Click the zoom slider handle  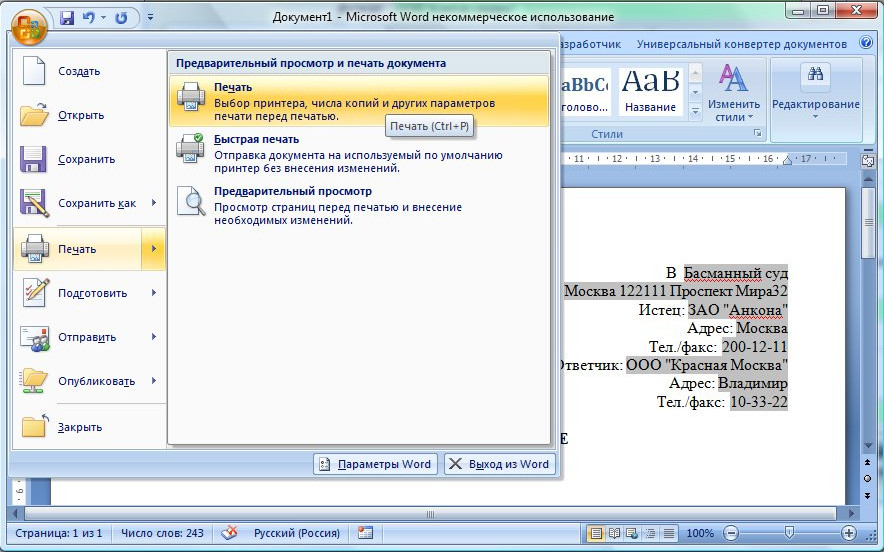pos(789,534)
